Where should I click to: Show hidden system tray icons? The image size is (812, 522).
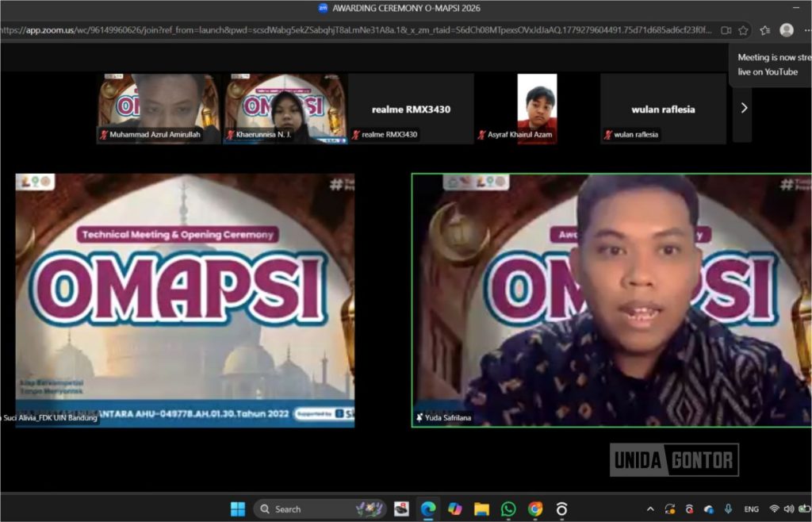point(650,509)
